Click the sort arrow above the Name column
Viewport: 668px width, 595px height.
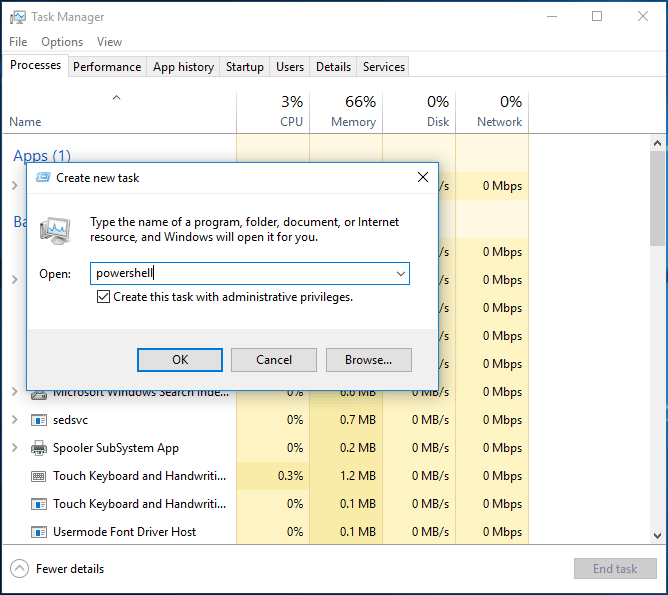(x=116, y=98)
